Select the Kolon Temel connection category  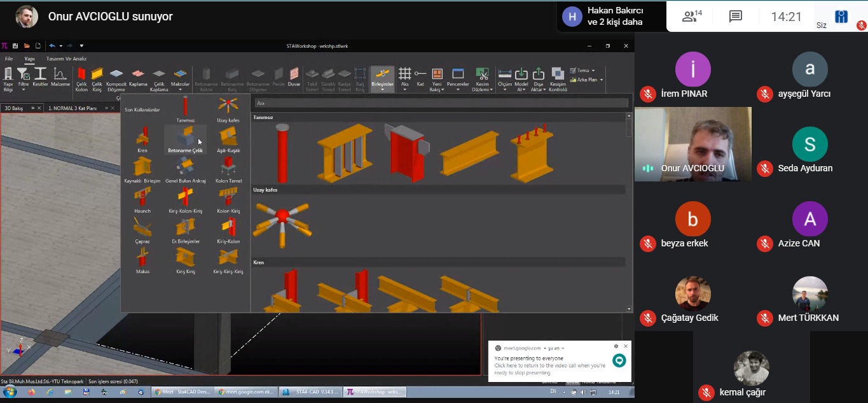228,171
